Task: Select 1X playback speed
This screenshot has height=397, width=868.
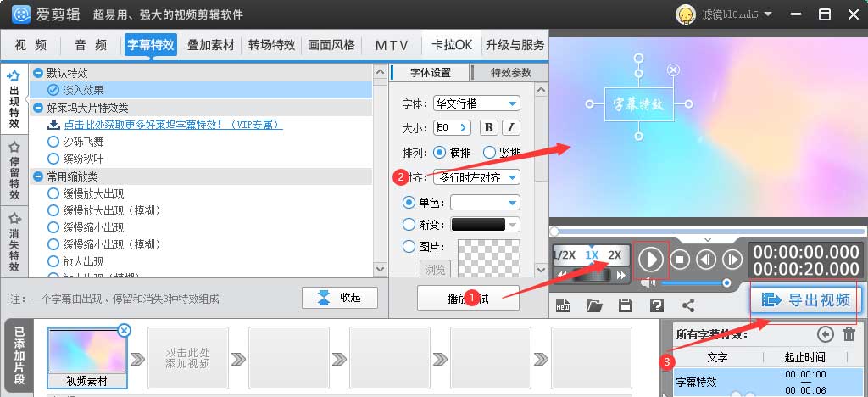Action: 592,255
